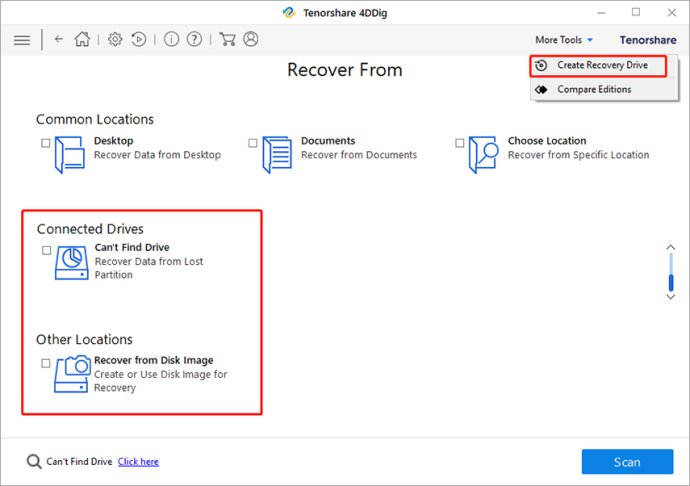
Task: Open settings gear icon
Action: pos(115,39)
